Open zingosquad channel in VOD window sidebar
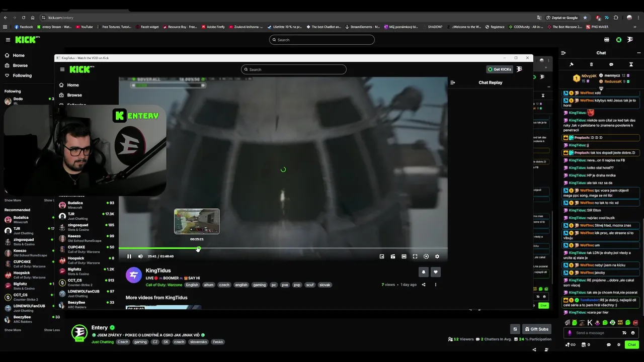 click(87, 227)
